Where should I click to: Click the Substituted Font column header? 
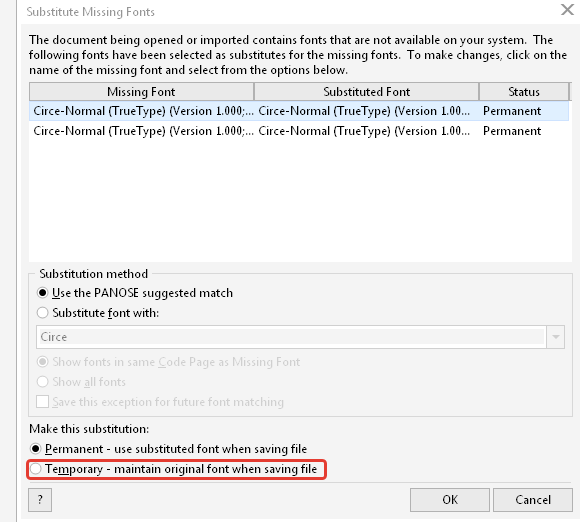[x=367, y=92]
